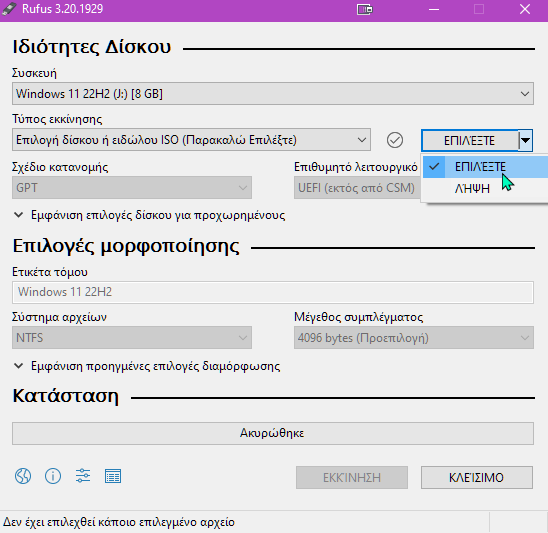Show the log window icon
Viewport: 548px width, 533px height.
(113, 476)
